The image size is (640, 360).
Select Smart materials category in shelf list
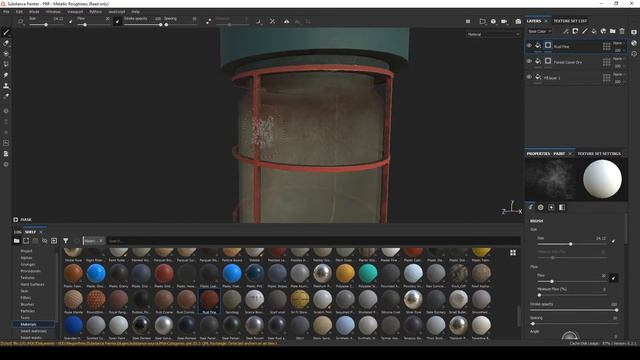[33, 331]
